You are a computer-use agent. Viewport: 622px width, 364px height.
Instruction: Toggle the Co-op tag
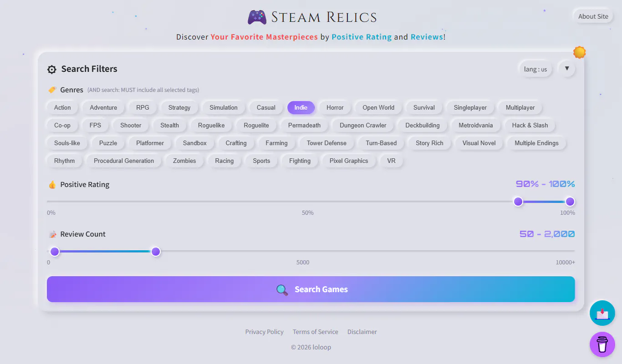click(62, 126)
